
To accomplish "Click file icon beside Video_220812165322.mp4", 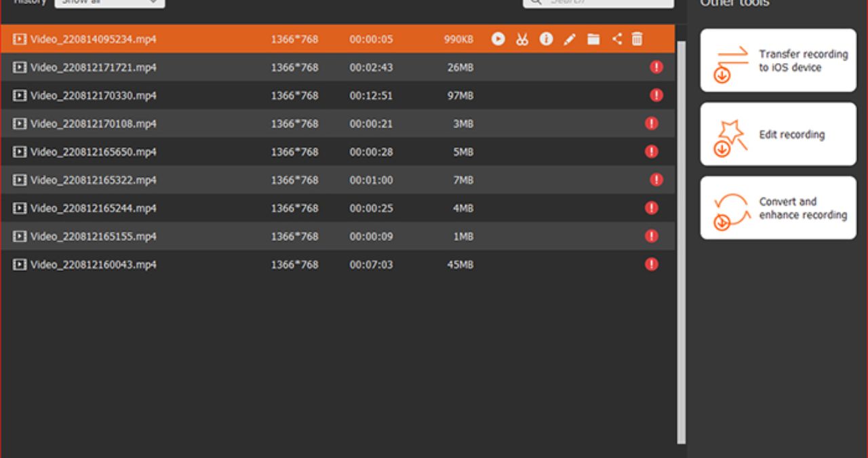I will coord(20,180).
